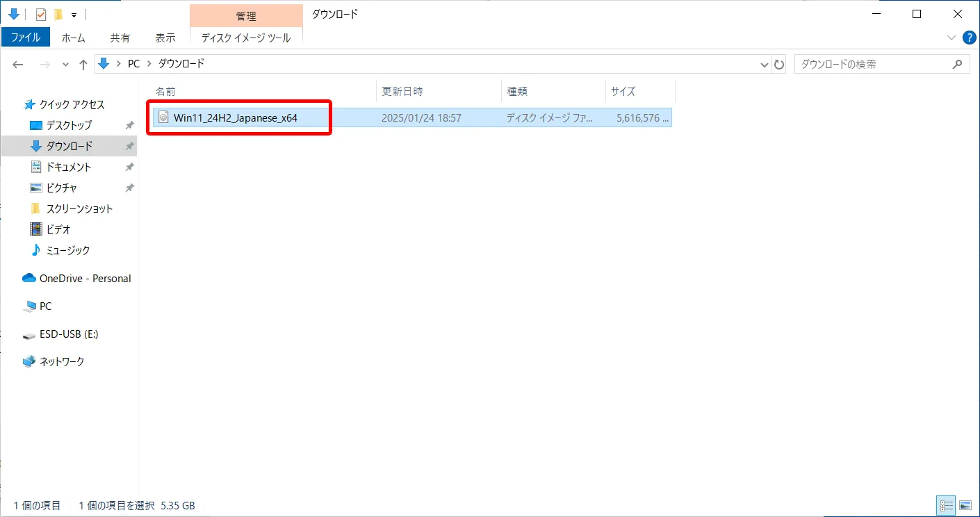Expand the chevron between PC and ダウンロード
The height and width of the screenshot is (517, 980).
coord(149,64)
